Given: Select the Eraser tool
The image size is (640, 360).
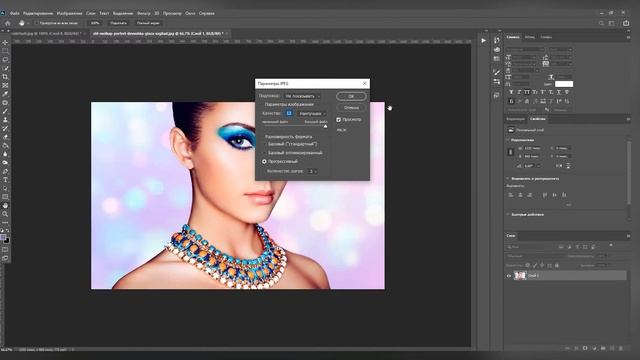Looking at the screenshot, I should point(5,137).
